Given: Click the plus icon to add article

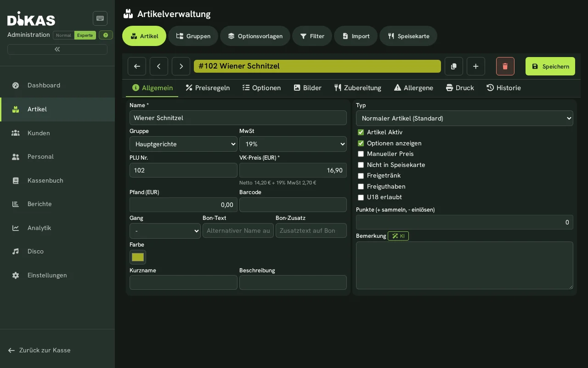Looking at the screenshot, I should [476, 66].
